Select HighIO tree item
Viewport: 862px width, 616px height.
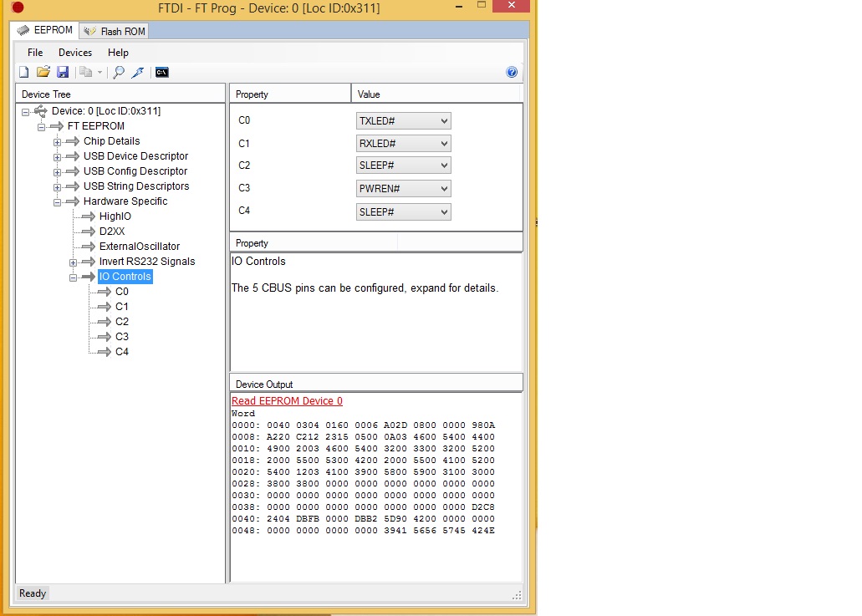(x=115, y=216)
